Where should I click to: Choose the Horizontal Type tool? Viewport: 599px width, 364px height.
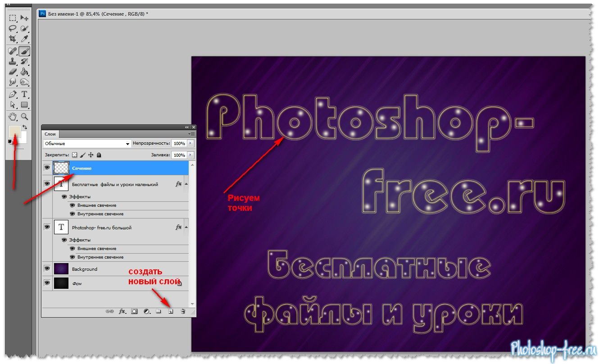[24, 94]
